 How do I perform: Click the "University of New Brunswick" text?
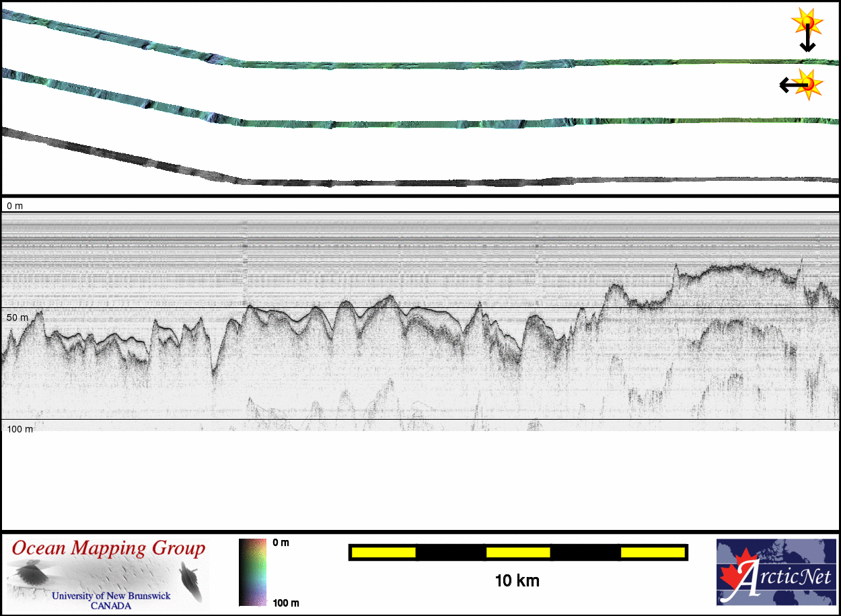click(x=111, y=596)
